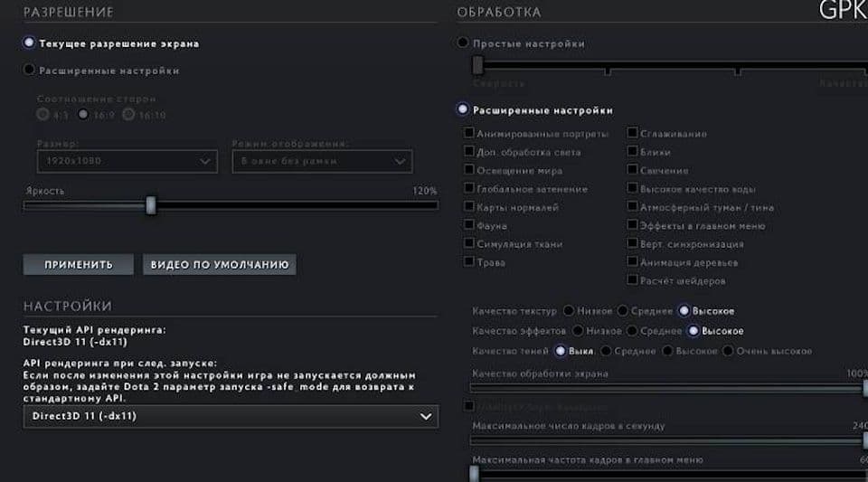Set effects quality to 'Среднее'

pyautogui.click(x=632, y=331)
